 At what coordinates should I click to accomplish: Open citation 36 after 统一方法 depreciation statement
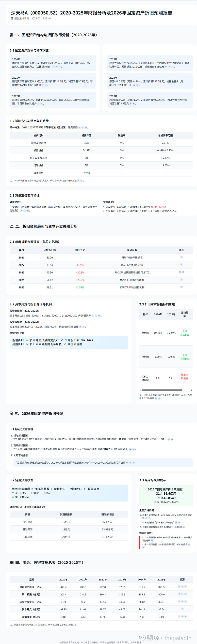click(86, 128)
